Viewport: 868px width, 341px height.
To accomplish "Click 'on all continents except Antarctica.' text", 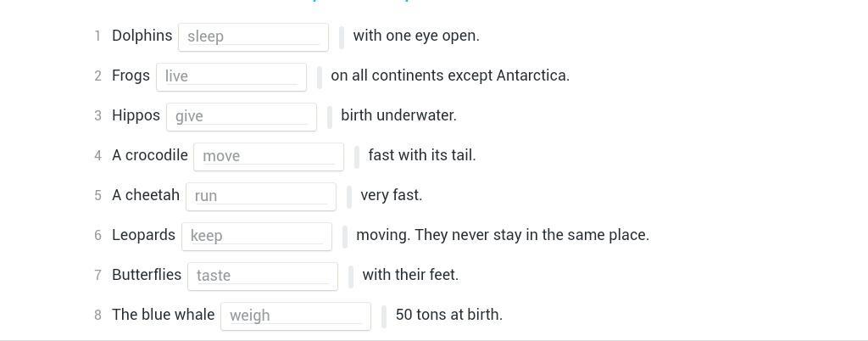I will tap(450, 75).
